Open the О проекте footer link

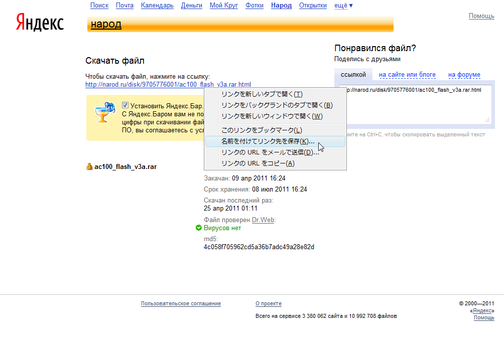click(268, 303)
